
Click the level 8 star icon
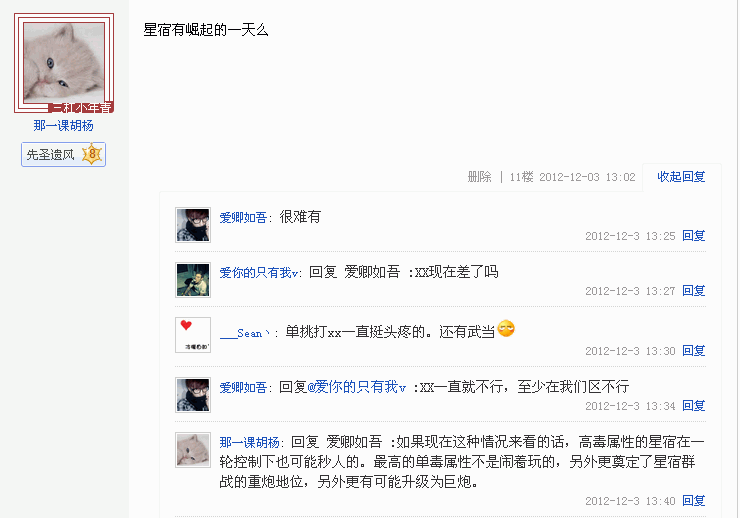92,154
